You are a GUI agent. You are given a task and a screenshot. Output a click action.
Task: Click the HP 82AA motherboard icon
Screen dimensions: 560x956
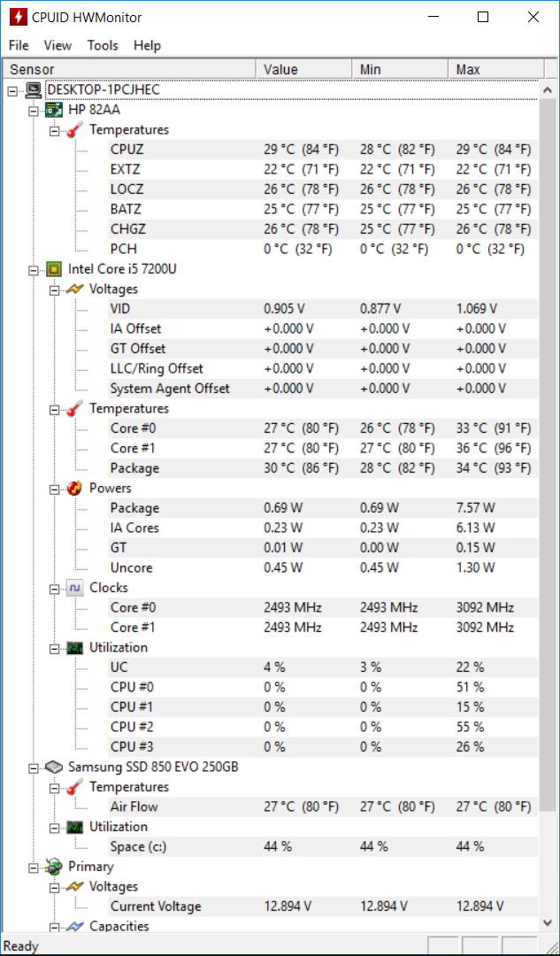click(x=54, y=110)
